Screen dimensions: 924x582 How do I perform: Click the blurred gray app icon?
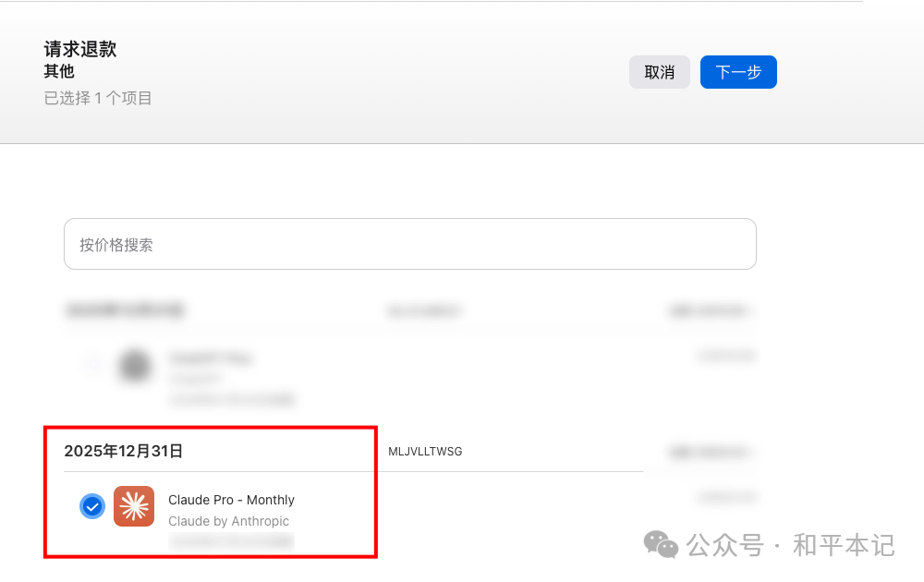(x=135, y=365)
